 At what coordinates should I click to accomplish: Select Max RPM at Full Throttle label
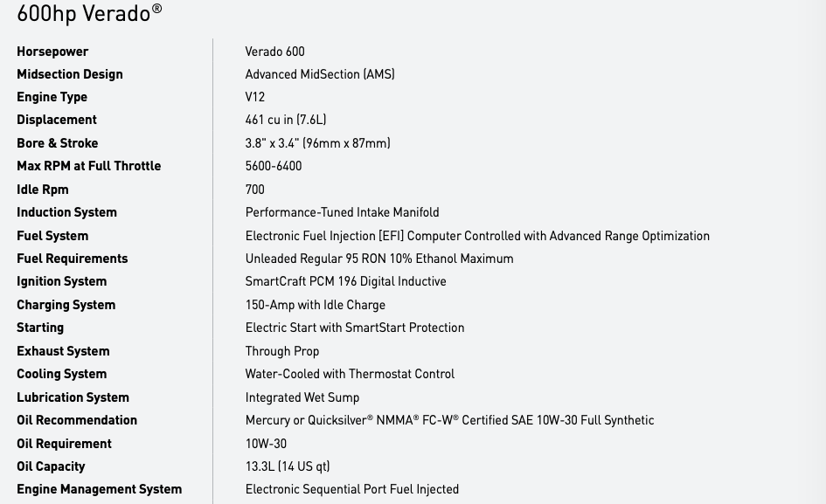pos(89,166)
